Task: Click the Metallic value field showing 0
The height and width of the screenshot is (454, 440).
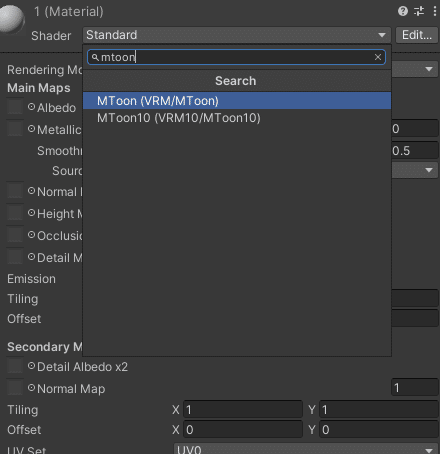Action: coord(415,129)
